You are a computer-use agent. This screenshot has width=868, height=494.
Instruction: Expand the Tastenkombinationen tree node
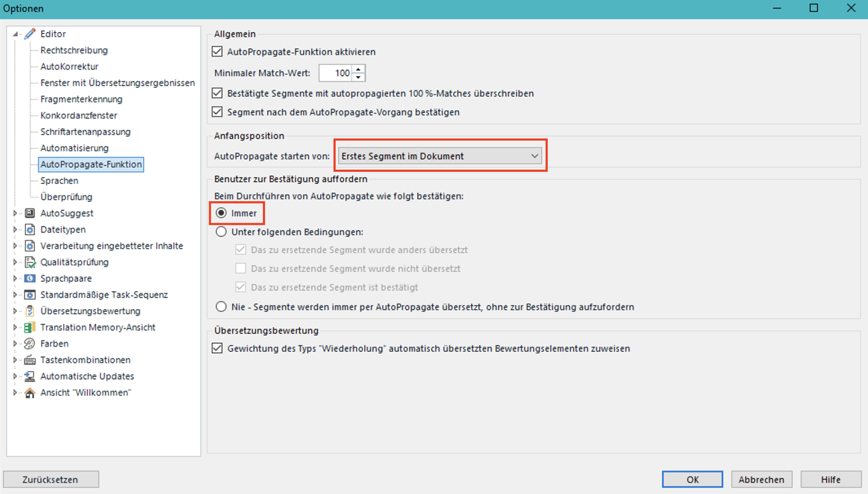point(15,360)
